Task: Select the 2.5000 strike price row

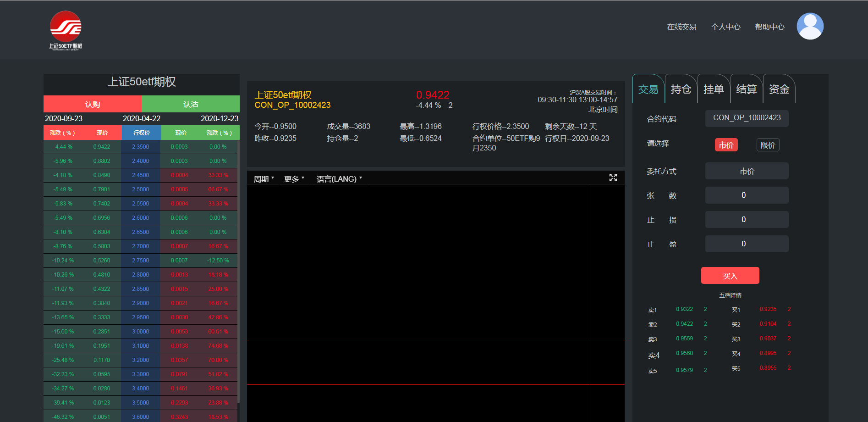Action: pyautogui.click(x=140, y=189)
